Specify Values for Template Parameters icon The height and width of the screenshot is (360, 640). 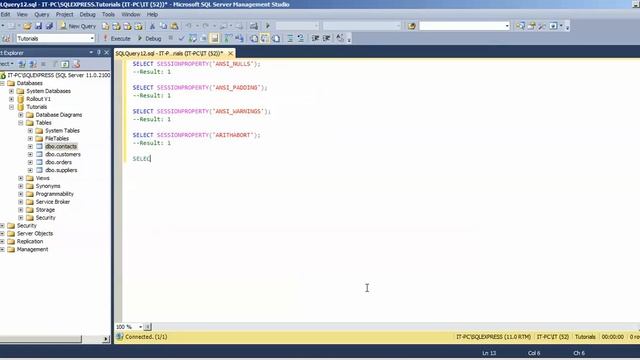click(340, 38)
